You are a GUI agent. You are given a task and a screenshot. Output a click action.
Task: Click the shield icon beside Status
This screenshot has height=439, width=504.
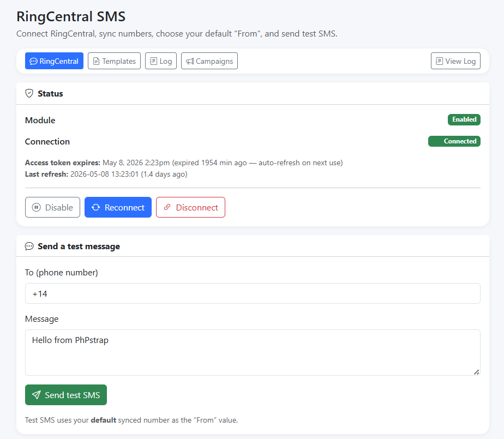29,93
